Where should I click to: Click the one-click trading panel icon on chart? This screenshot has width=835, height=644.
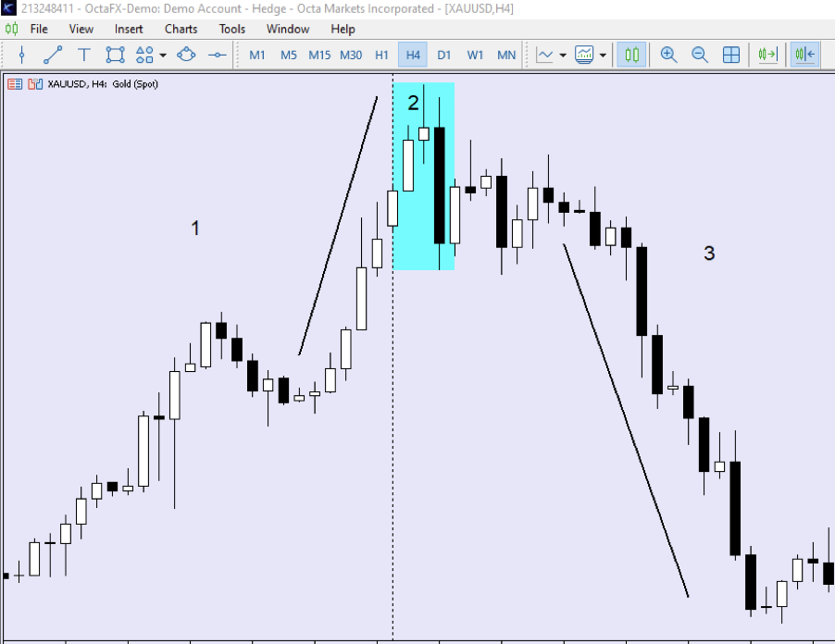(x=15, y=84)
